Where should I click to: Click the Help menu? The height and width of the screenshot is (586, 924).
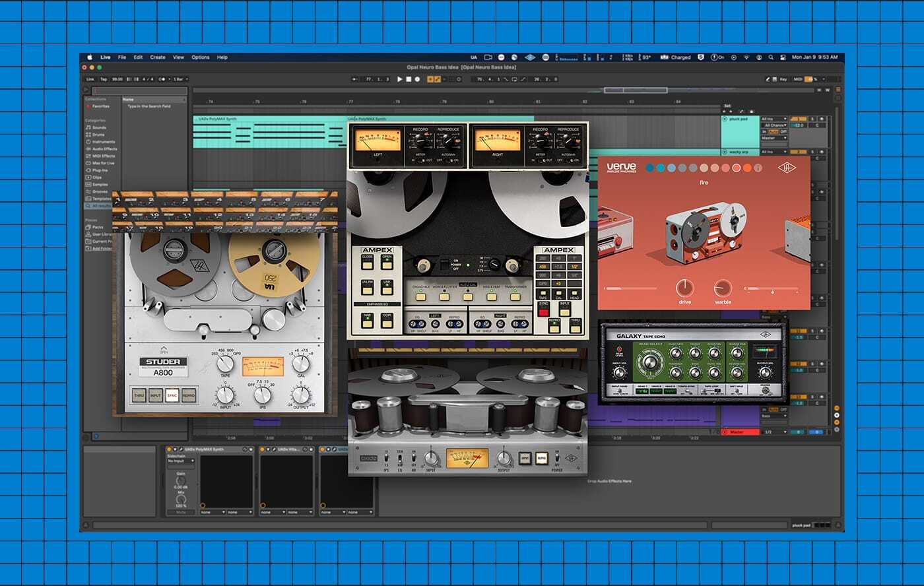(x=222, y=57)
